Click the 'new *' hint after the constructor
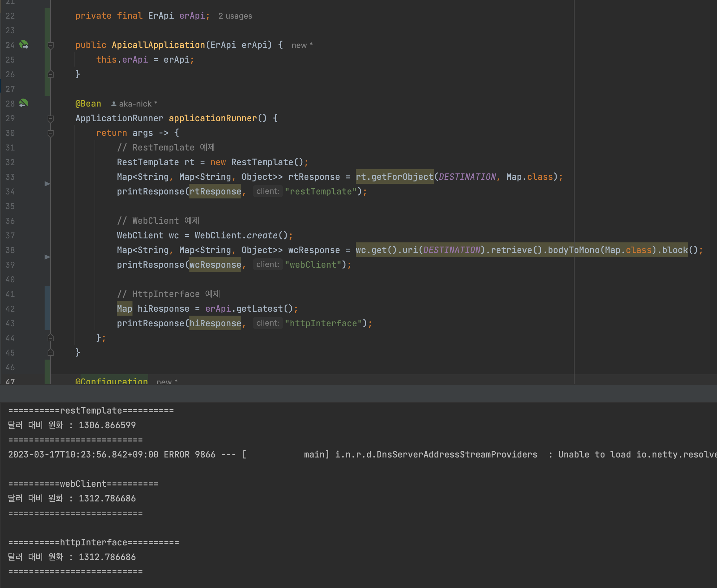 [302, 45]
